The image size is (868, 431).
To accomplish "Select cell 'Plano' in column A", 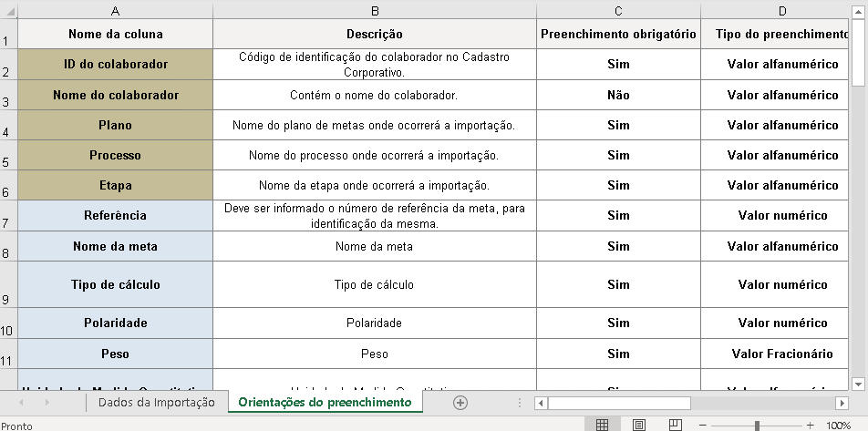I will [115, 125].
